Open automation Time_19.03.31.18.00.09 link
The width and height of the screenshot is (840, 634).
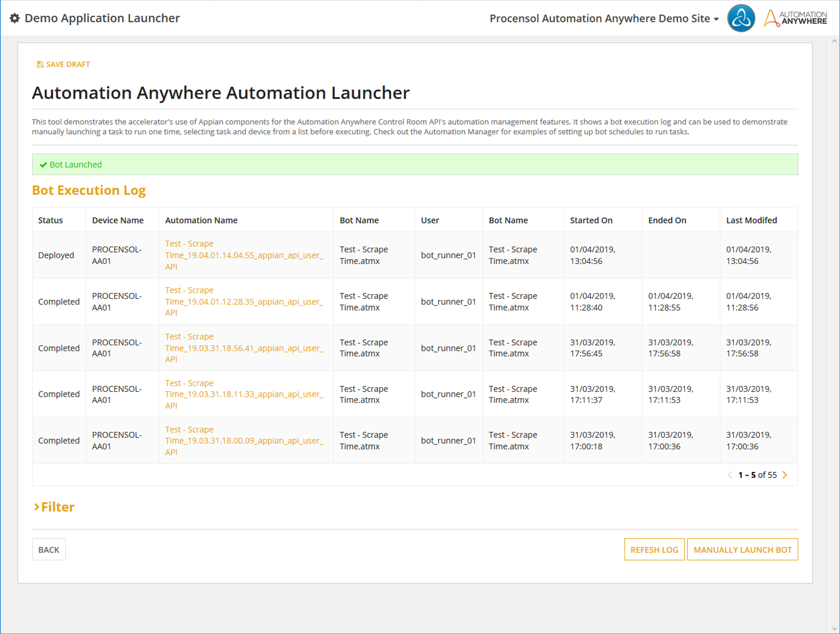244,440
